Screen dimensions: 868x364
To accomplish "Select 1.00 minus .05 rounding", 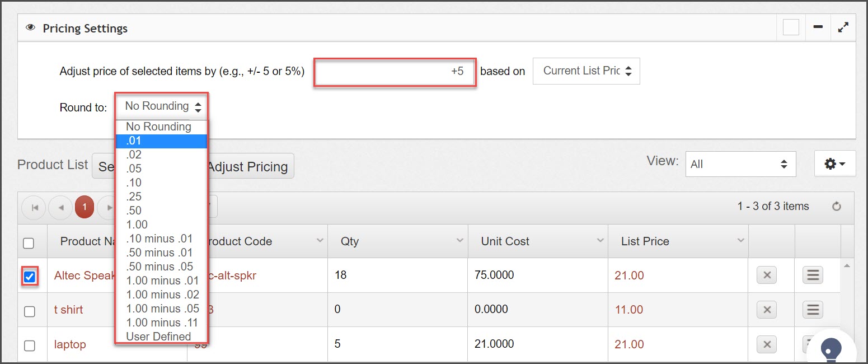I will coord(161,309).
